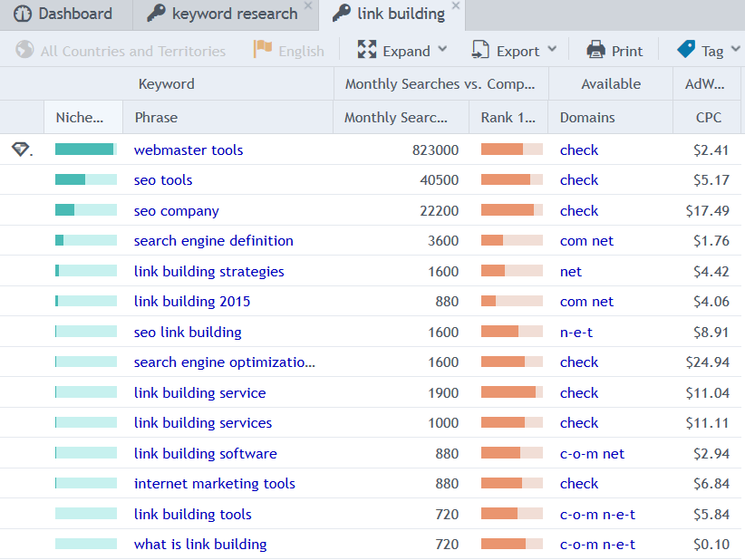
Task: Close the link building tab
Action: pyautogui.click(x=456, y=5)
